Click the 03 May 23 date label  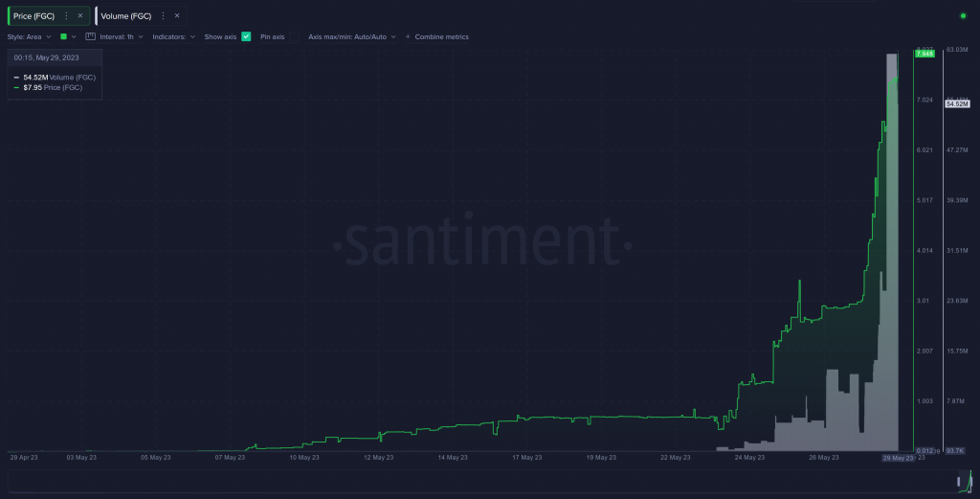[x=81, y=458]
